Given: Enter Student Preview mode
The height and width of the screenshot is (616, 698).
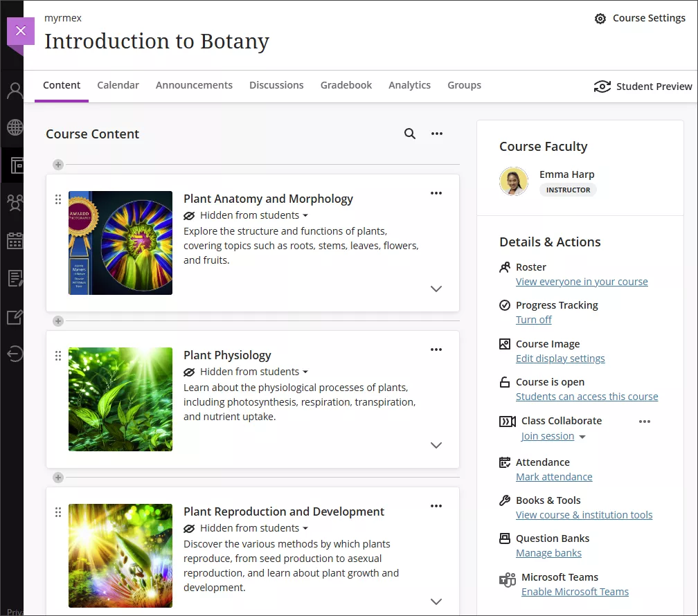Looking at the screenshot, I should pyautogui.click(x=643, y=87).
